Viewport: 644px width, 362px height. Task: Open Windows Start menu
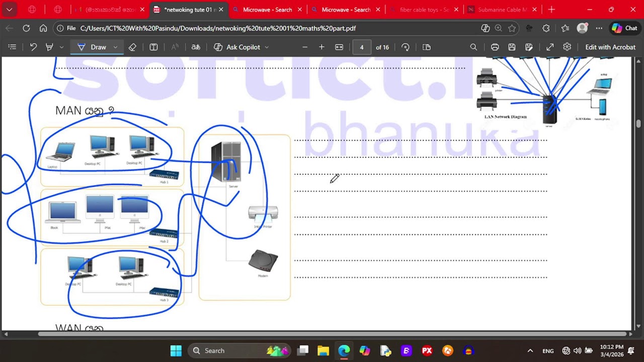click(176, 350)
